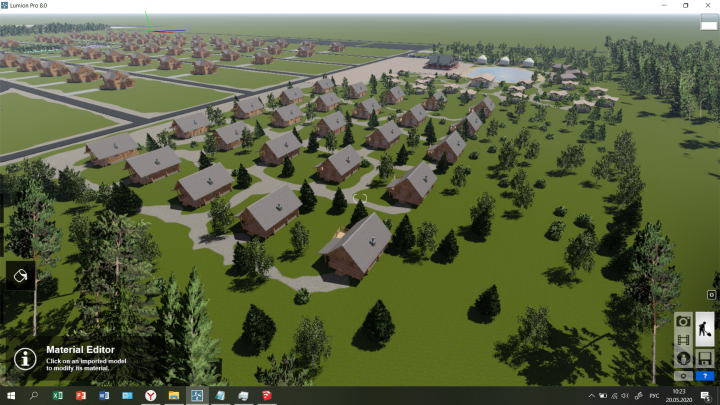720x405 pixels.
Task: Click the battery tray icon
Action: pos(603,395)
